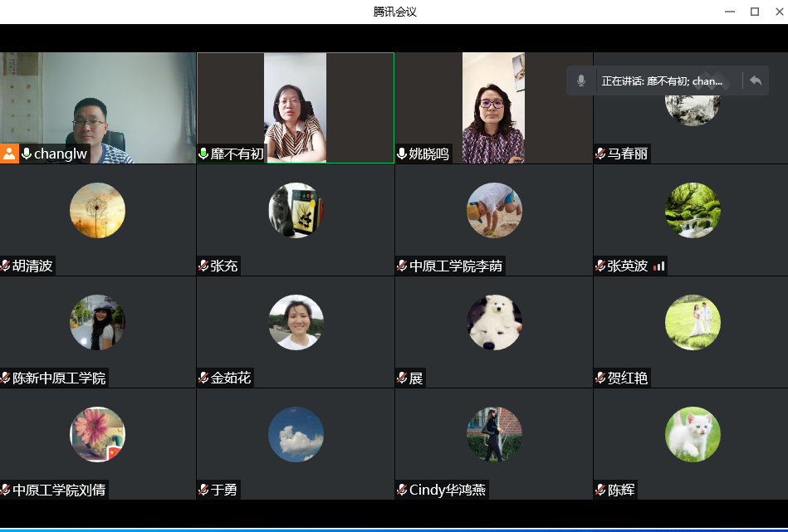Click the microphone icon next to 靡不有初

coord(203,154)
